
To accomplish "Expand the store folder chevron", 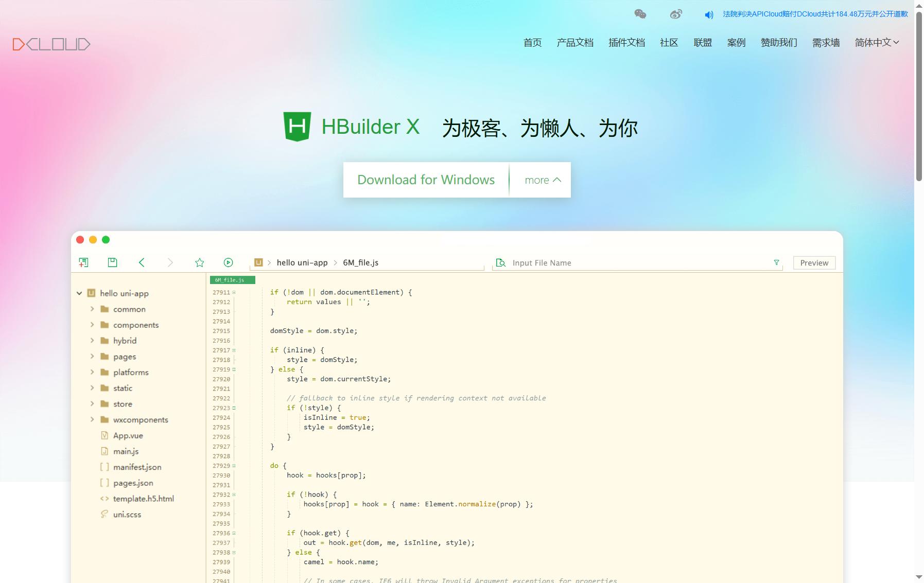I will [x=92, y=403].
